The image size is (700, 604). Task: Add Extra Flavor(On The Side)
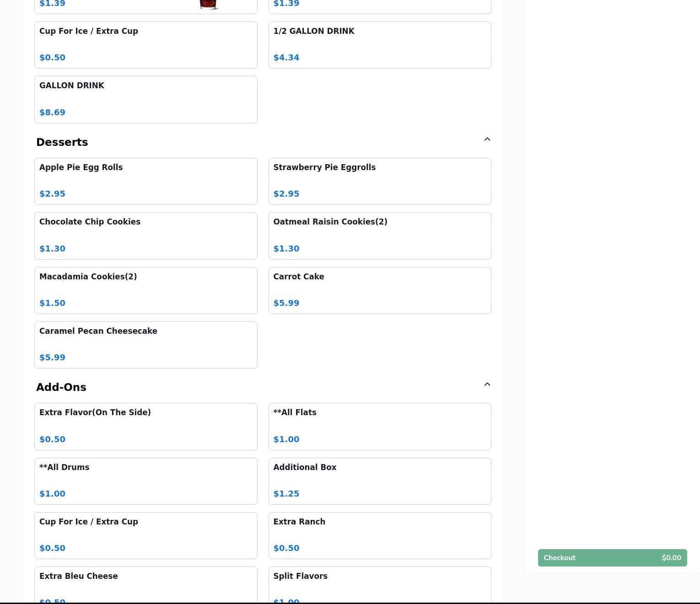point(145,426)
